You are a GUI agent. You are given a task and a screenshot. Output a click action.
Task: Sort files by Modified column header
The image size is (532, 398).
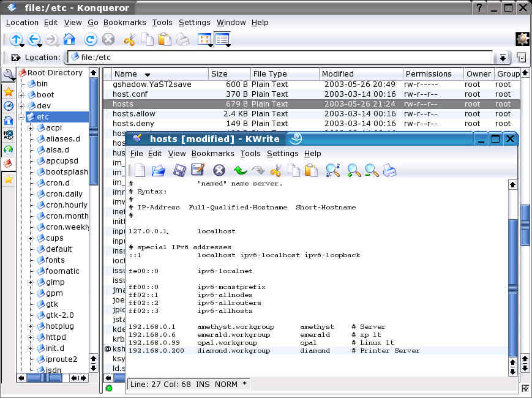point(361,74)
